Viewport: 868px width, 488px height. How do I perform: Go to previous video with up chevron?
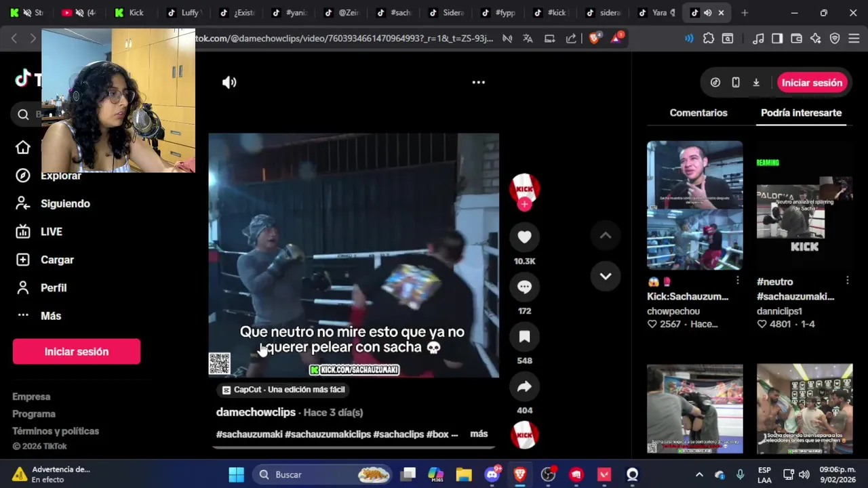point(606,236)
